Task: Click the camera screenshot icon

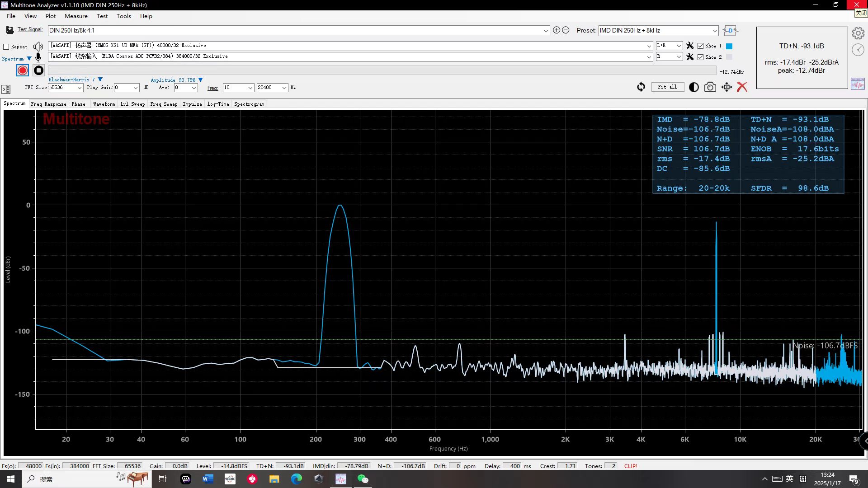Action: pos(710,87)
